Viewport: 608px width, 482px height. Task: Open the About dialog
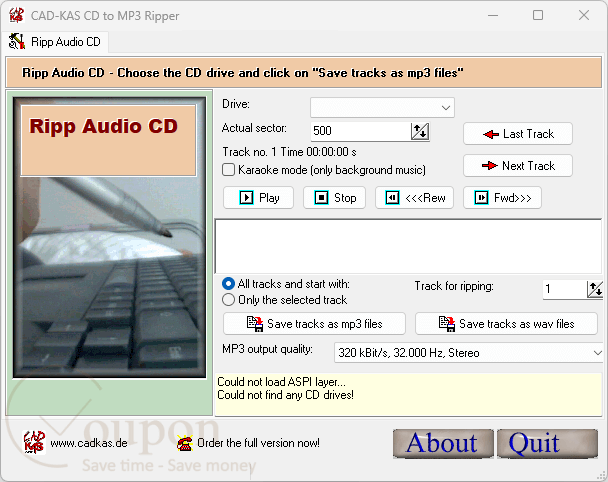coord(443,444)
